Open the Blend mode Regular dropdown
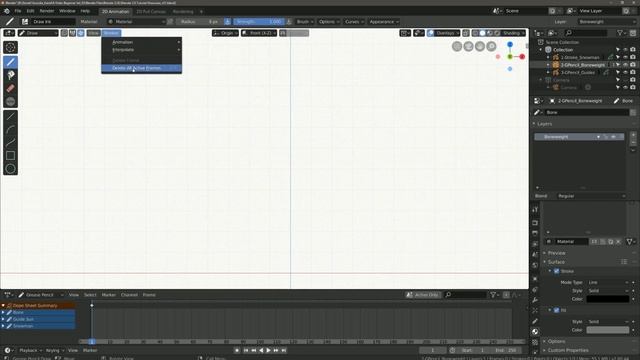 pyautogui.click(x=591, y=196)
